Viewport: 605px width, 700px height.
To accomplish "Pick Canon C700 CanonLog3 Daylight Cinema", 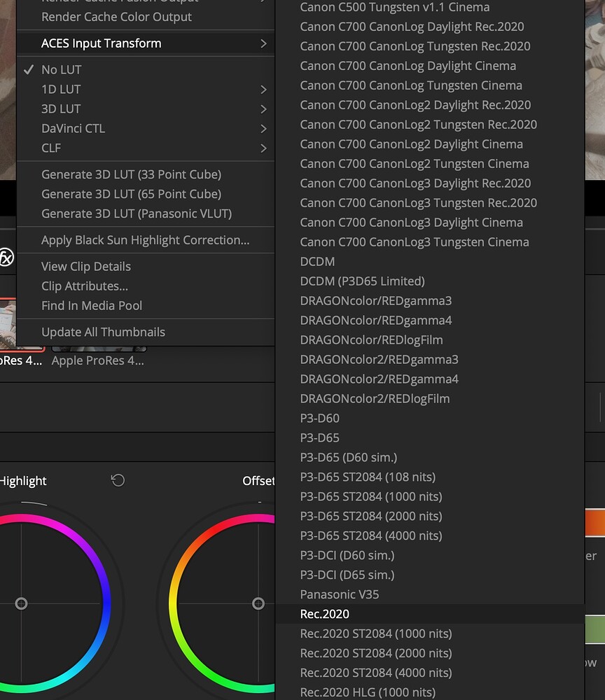I will (x=411, y=223).
